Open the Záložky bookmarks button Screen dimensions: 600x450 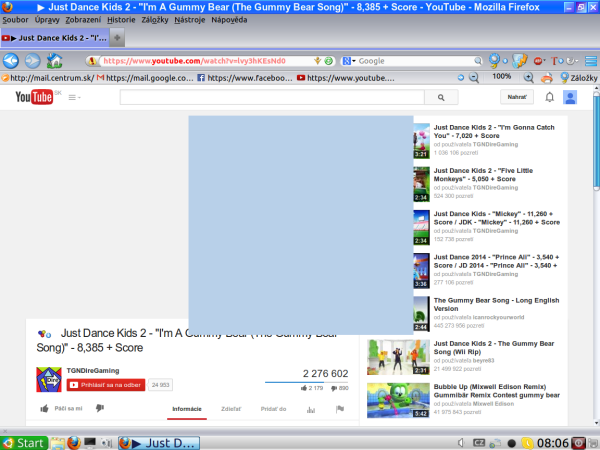(579, 78)
